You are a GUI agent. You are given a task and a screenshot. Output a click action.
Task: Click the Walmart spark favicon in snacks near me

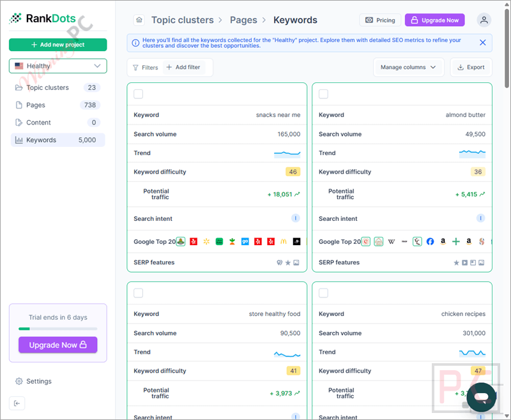[206, 241]
